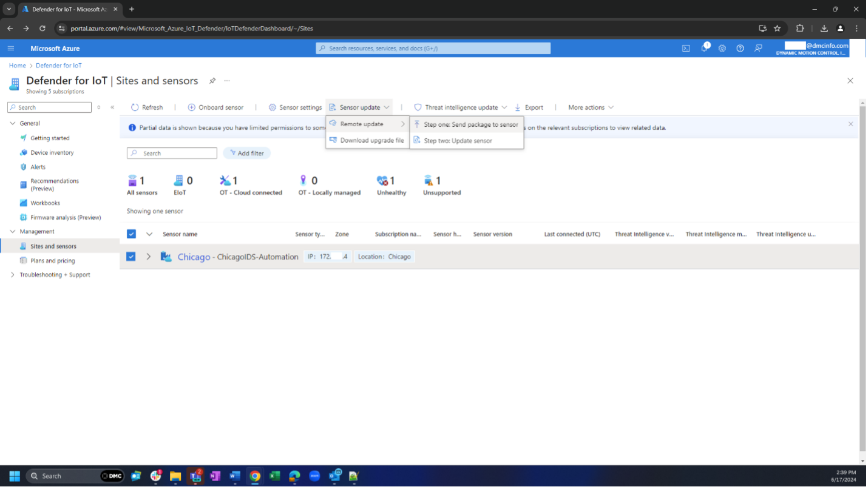The width and height of the screenshot is (868, 489).
Task: Click the OT - Cloud connected icon
Action: [225, 180]
